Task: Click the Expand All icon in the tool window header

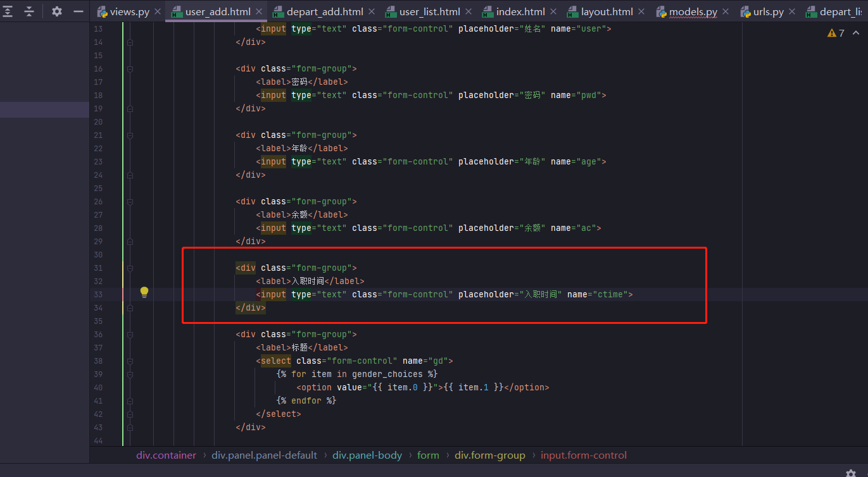Action: point(8,11)
